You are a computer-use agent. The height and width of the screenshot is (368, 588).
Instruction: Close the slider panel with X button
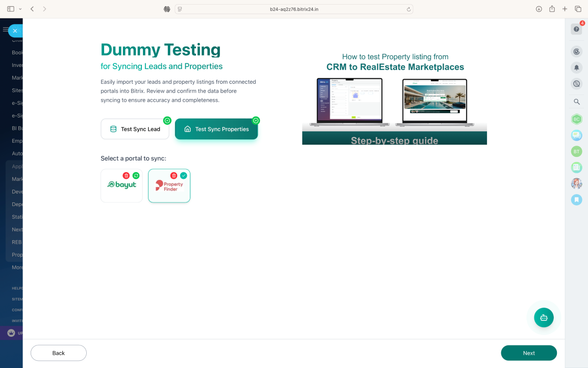click(15, 31)
